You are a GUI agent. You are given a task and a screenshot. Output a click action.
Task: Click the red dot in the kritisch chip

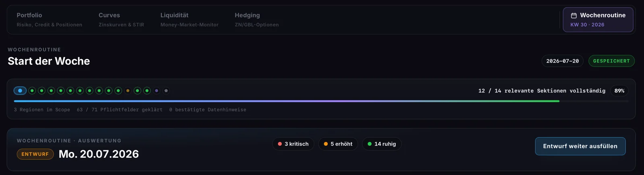point(280,144)
